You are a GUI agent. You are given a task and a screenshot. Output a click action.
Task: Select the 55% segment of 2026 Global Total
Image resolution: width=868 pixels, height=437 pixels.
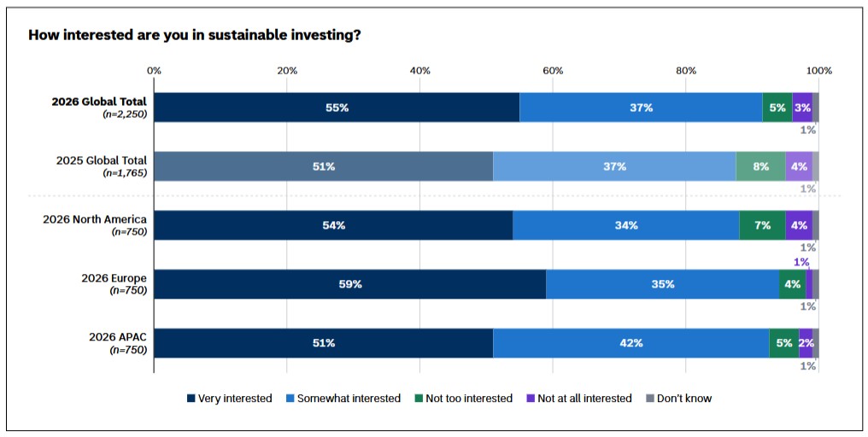pos(337,108)
